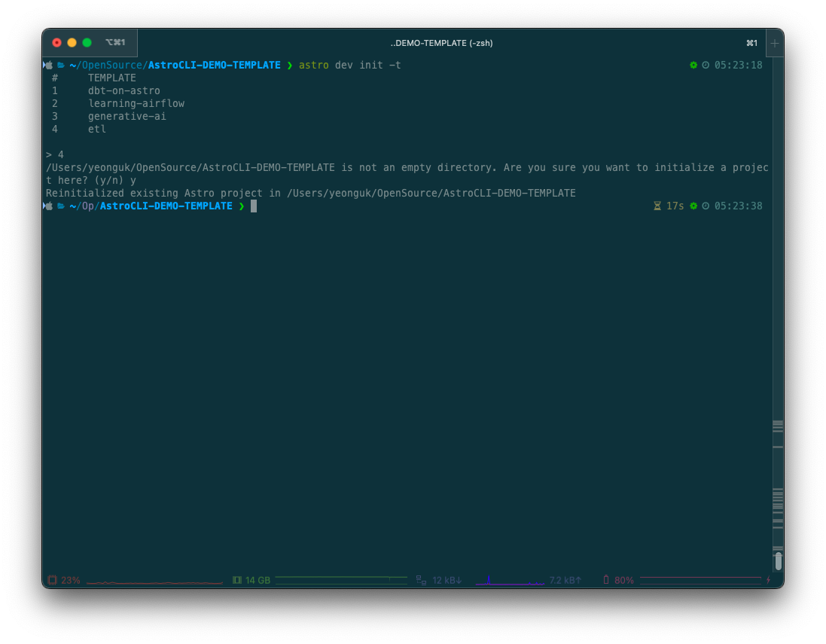Click the green gear icon next to 05:23:38
This screenshot has height=644, width=826.
(693, 206)
